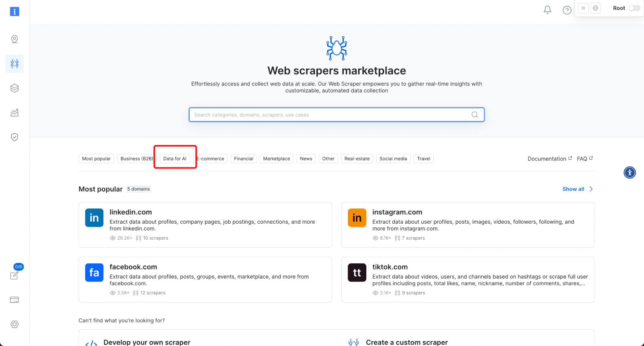The width and height of the screenshot is (644, 346).
Task: Open the settings gear in sidebar
Action: [14, 324]
